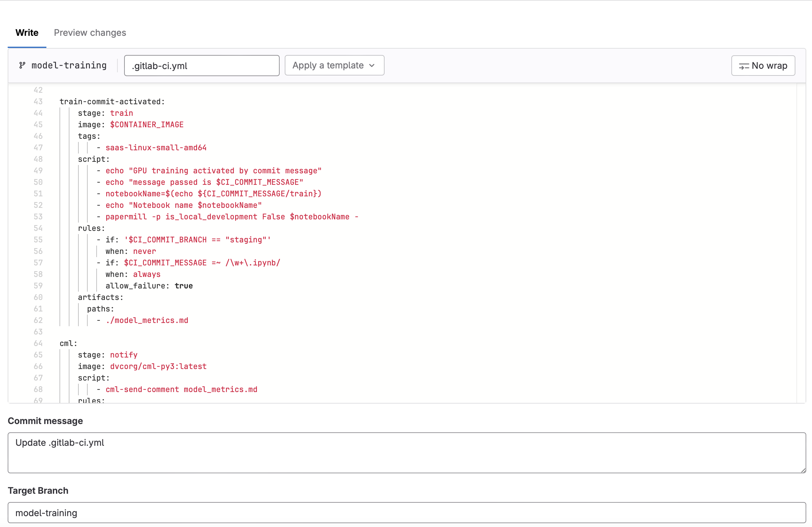Click the .gitlab-ci.yml filename field

pos(201,66)
